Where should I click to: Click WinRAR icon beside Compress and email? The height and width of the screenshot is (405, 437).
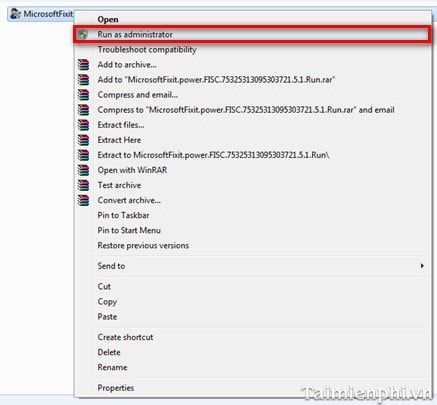click(x=83, y=95)
